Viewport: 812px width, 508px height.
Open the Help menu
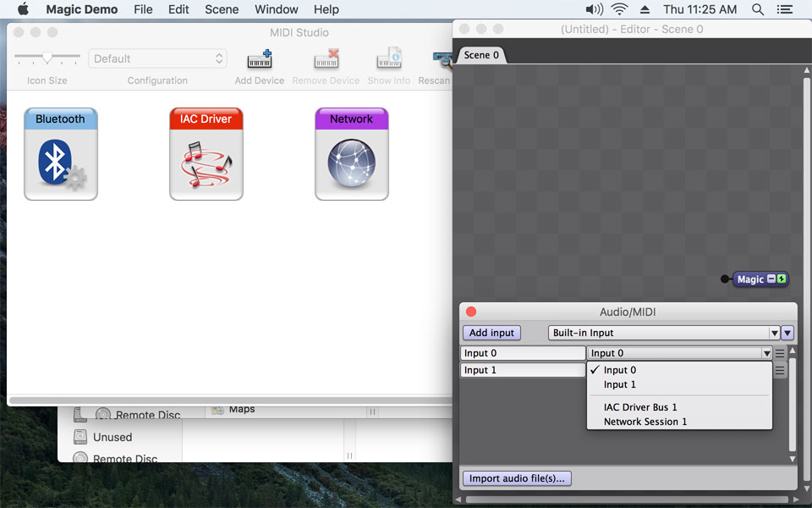[x=326, y=9]
